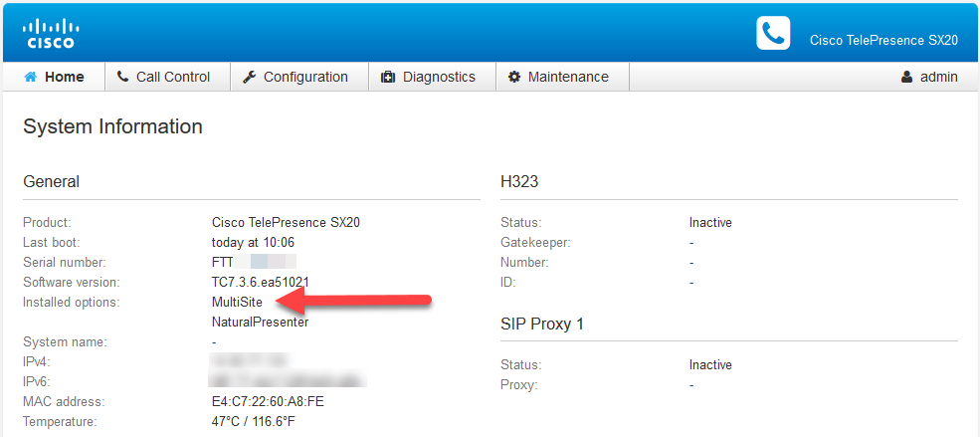Click the IPv4 label
Screen dimensions: 980x437
click(36, 362)
